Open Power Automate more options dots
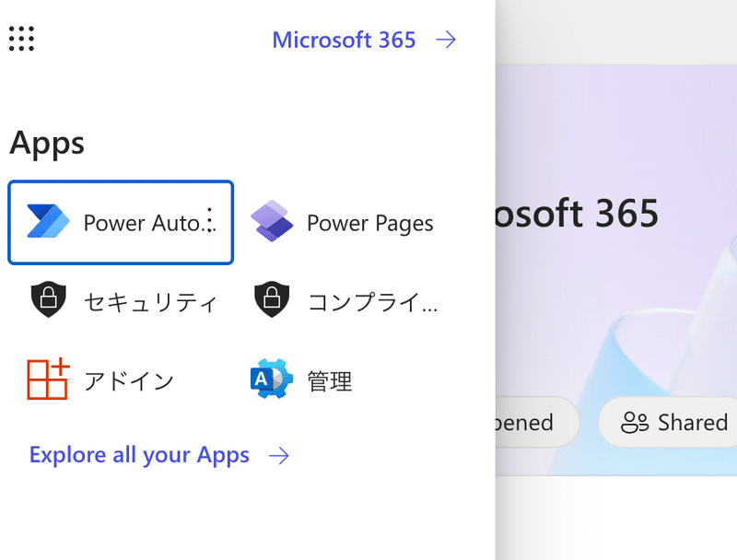 [x=210, y=220]
